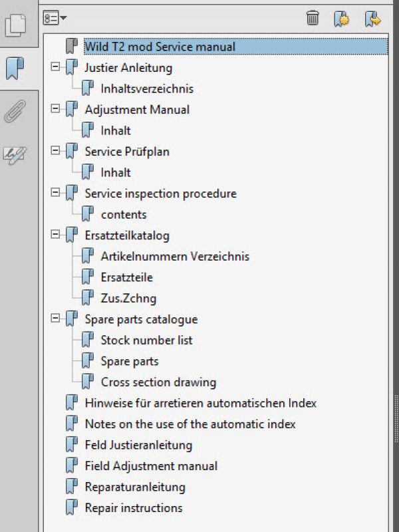Open the Attachments paperclip panel

[15, 111]
